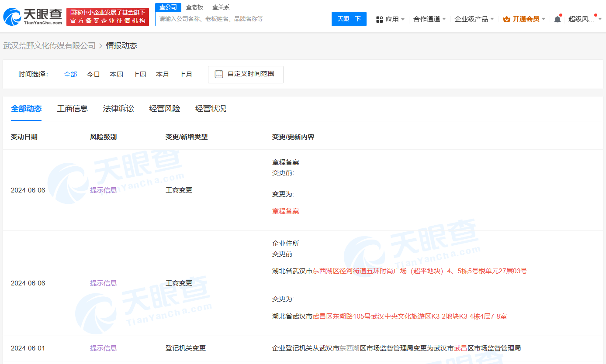
Task: Click the company name search input field
Action: point(243,19)
